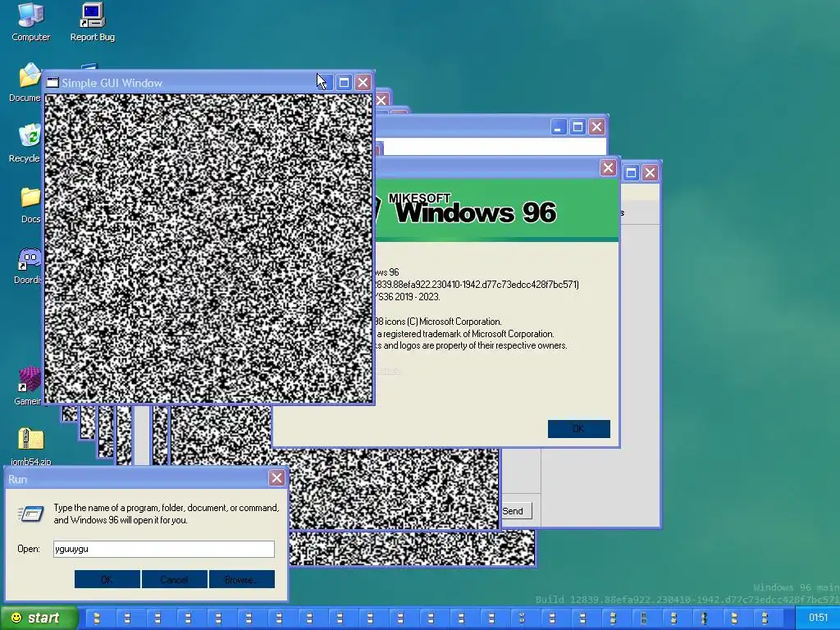Click the Send button in the background window

(x=514, y=510)
